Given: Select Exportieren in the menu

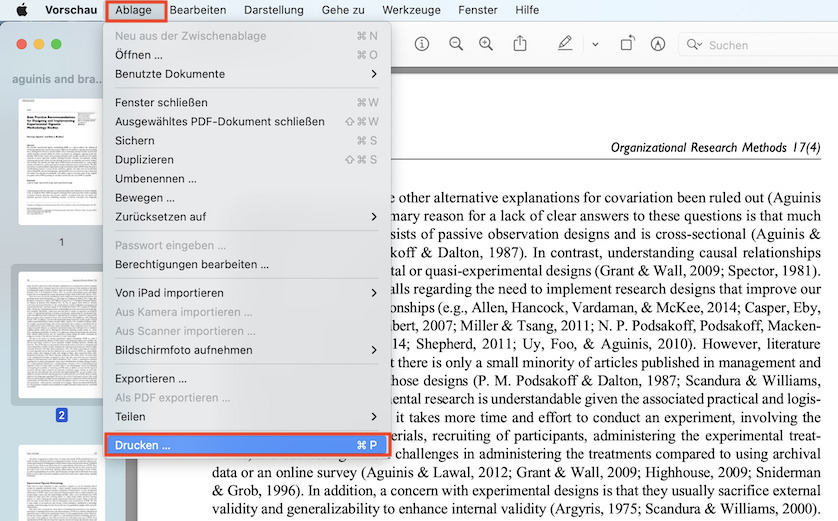Looking at the screenshot, I should tap(151, 379).
